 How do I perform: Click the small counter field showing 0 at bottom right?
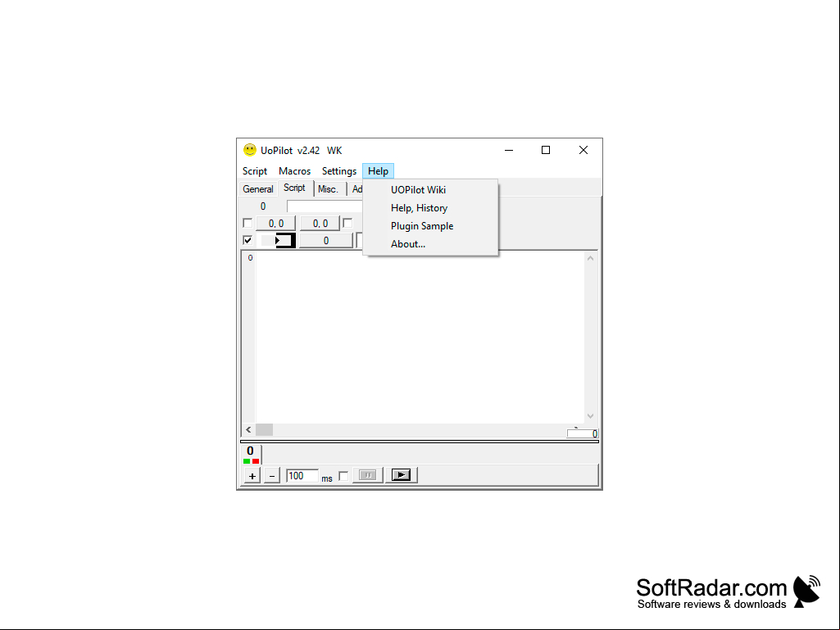[583, 433]
